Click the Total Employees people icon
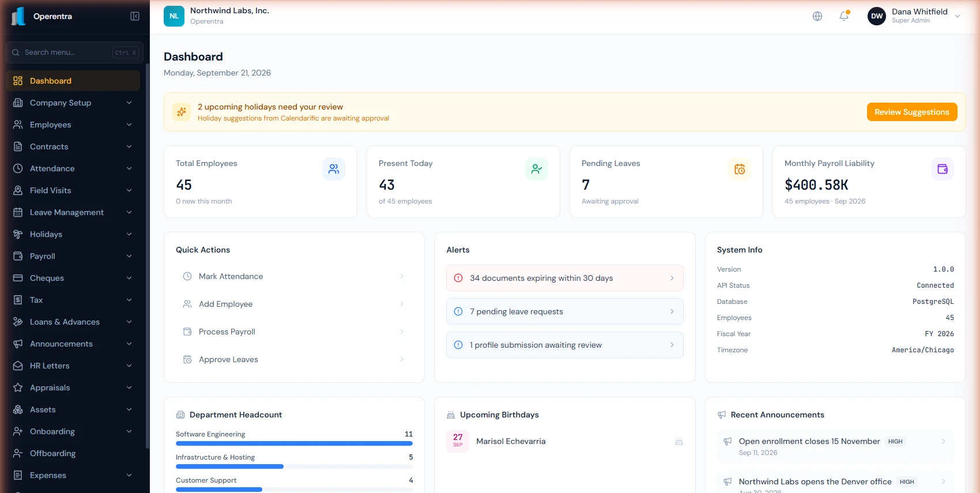Image resolution: width=980 pixels, height=493 pixels. [334, 169]
